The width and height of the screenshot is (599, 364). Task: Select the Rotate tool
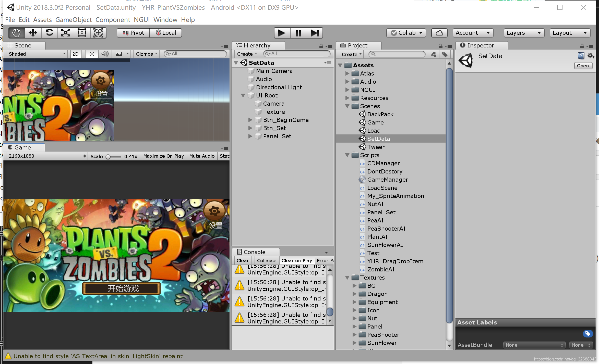click(49, 33)
